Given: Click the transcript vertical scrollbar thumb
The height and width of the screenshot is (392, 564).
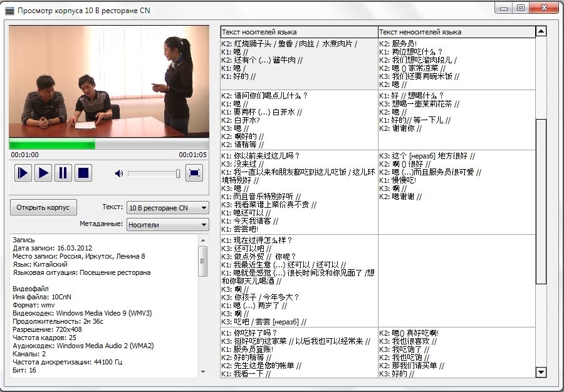Looking at the screenshot, I should 541,200.
